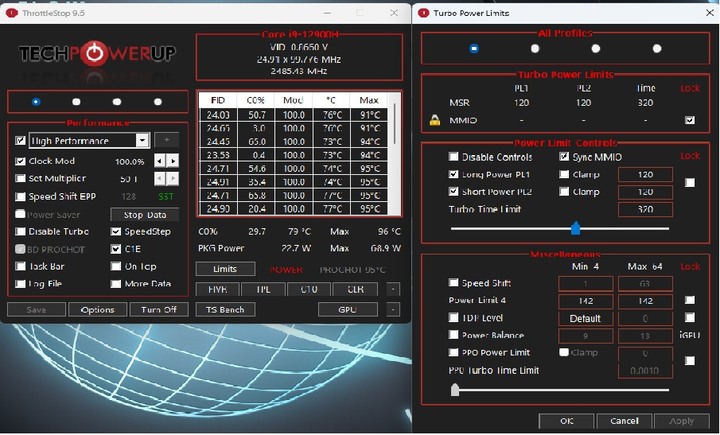Click the yellow padlock icon beside MMIO
This screenshot has width=720, height=435.
pos(434,120)
